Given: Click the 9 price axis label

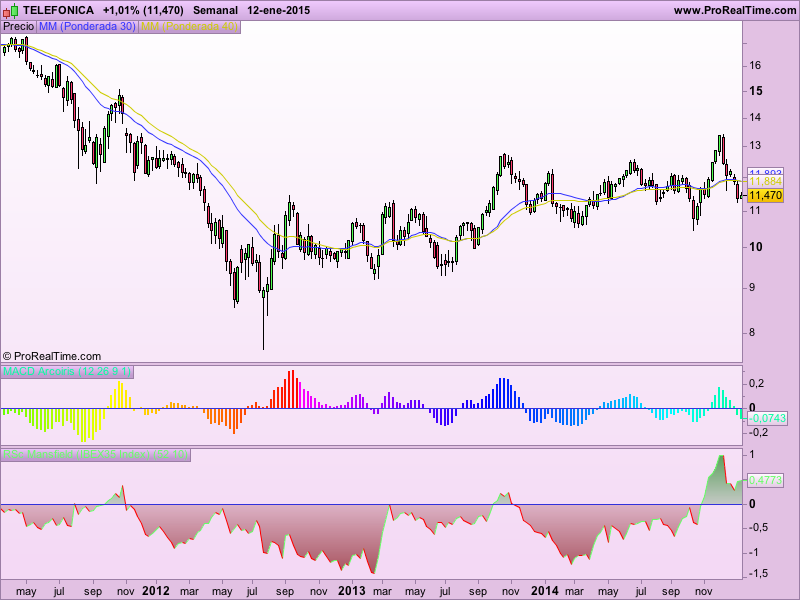Looking at the screenshot, I should [752, 288].
